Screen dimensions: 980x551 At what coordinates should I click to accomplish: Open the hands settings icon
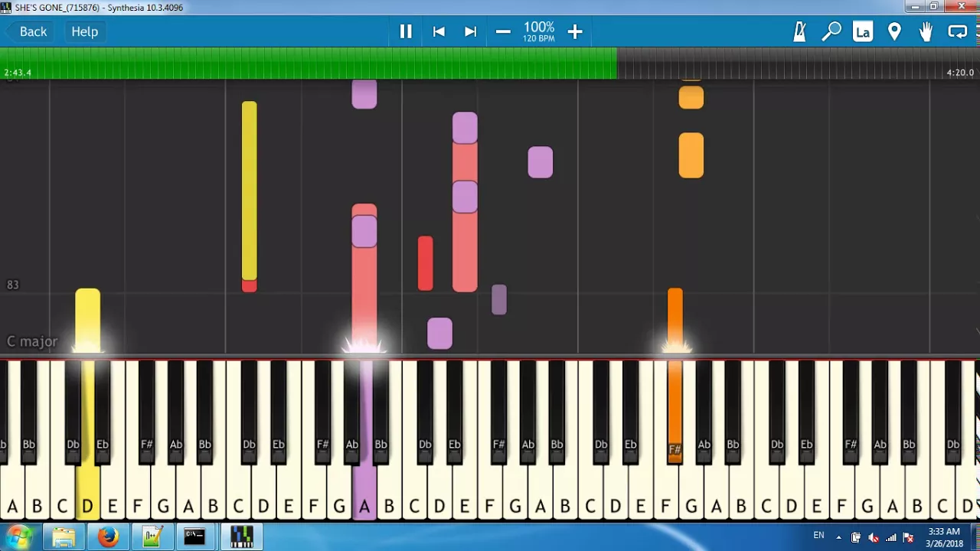tap(926, 31)
